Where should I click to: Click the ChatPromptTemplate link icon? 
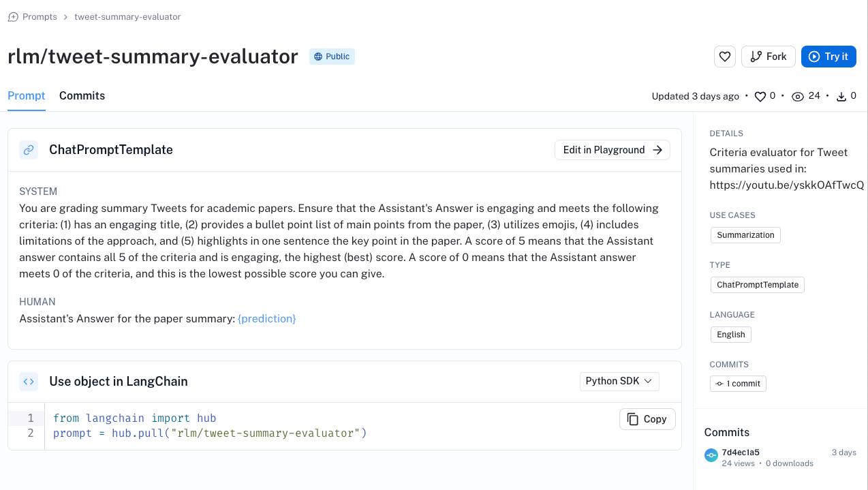[29, 150]
